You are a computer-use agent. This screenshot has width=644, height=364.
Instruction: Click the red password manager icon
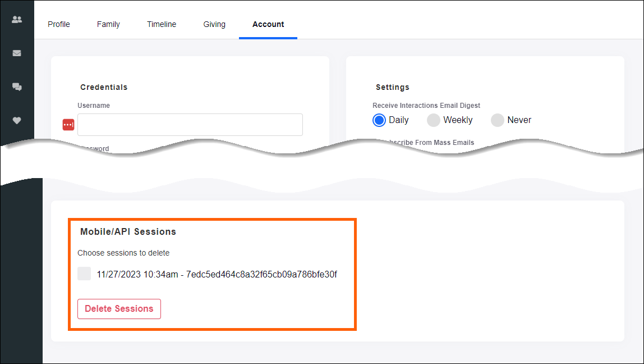pyautogui.click(x=68, y=125)
